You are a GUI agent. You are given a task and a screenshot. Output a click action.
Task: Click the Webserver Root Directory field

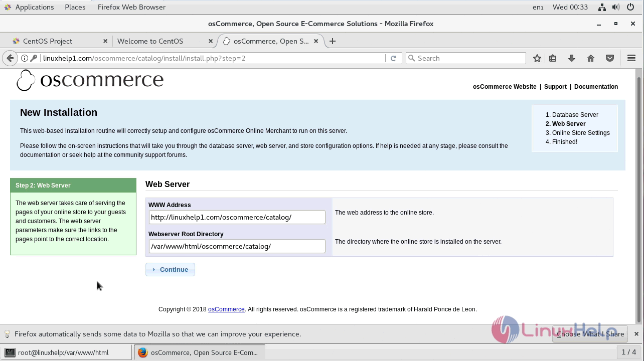pyautogui.click(x=237, y=246)
